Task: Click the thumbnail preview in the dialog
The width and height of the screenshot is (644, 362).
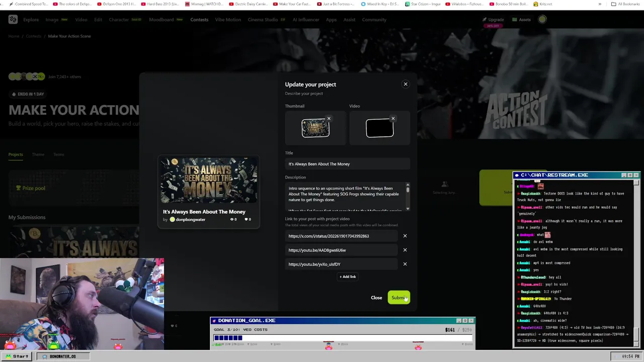Action: click(315, 128)
